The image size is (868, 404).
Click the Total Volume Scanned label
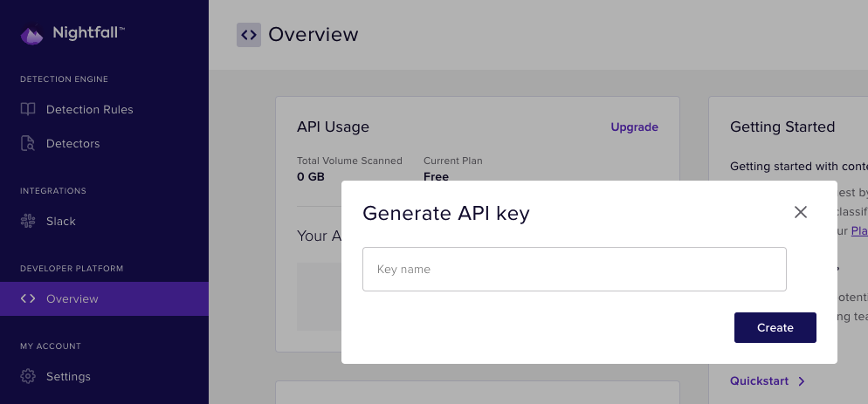point(349,161)
